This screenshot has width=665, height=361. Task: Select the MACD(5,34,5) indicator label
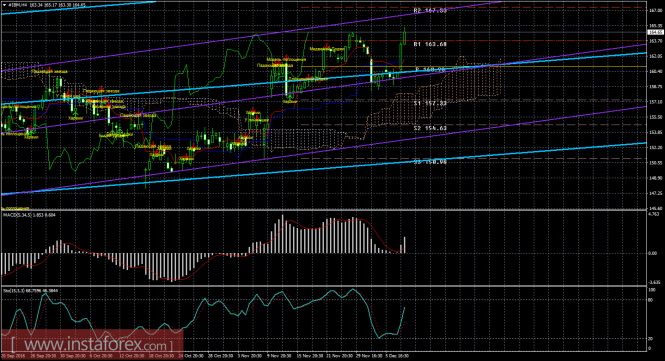[x=18, y=215]
